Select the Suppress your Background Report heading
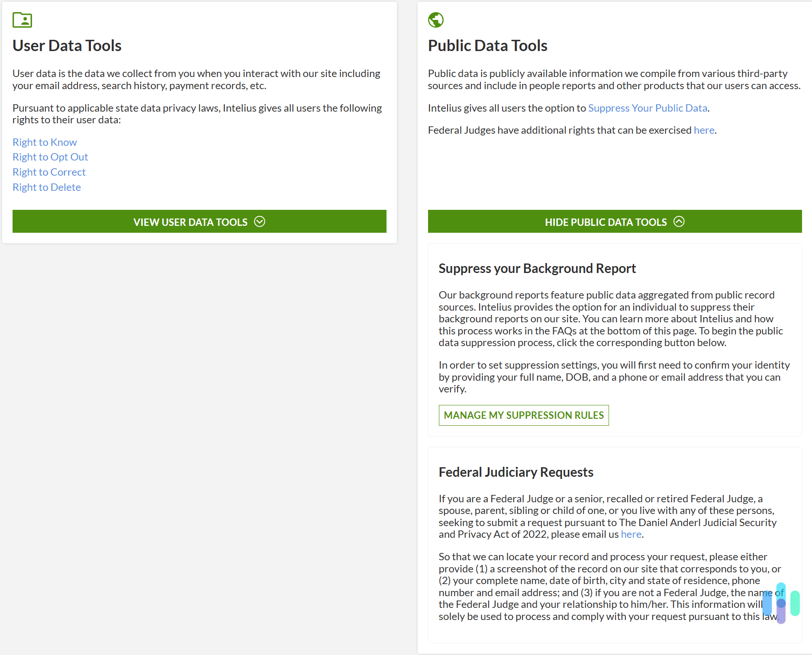 click(x=537, y=268)
